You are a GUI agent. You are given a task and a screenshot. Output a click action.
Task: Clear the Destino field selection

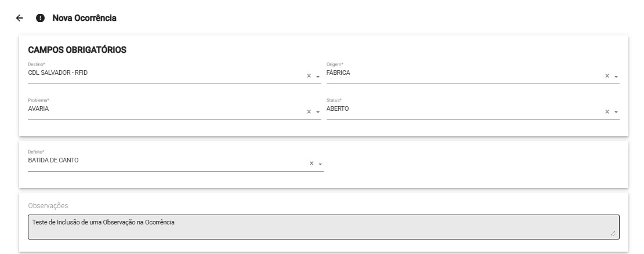309,76
